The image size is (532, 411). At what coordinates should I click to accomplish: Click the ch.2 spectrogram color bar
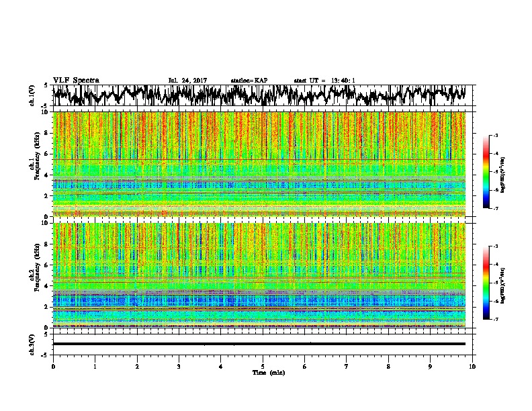(x=486, y=283)
